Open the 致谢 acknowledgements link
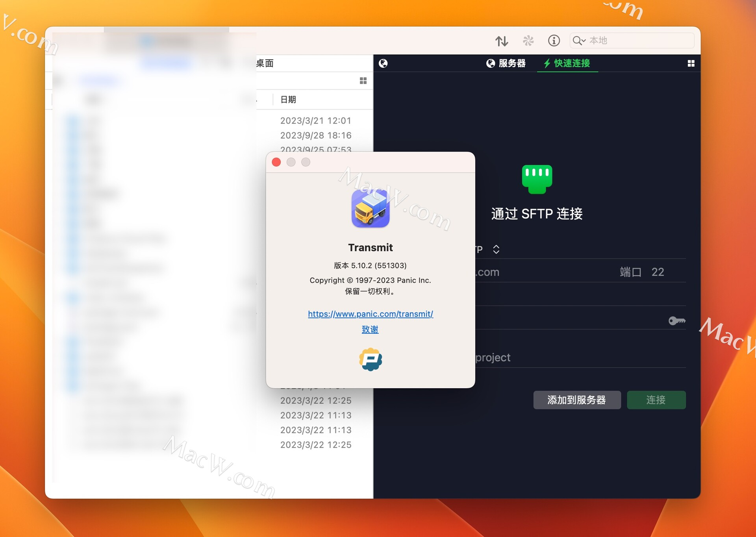 pyautogui.click(x=370, y=329)
